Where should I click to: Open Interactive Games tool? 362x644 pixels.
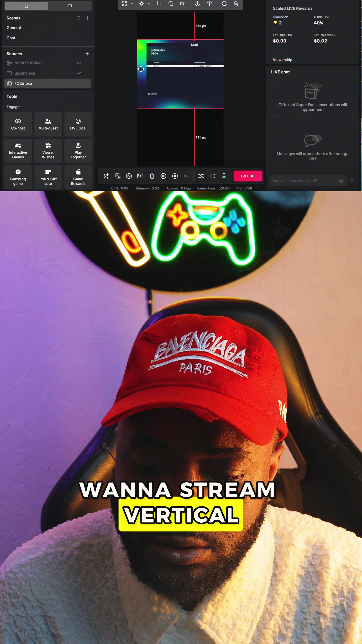18,151
